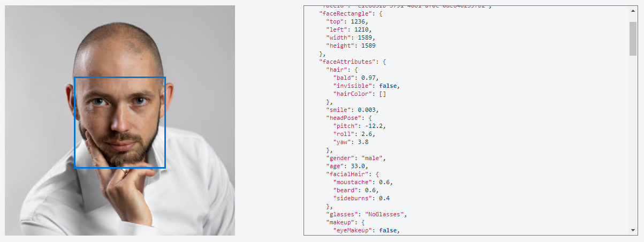The image size is (644, 242).
Task: Click the scrollbar down arrow in JSON panel
Action: point(633,230)
